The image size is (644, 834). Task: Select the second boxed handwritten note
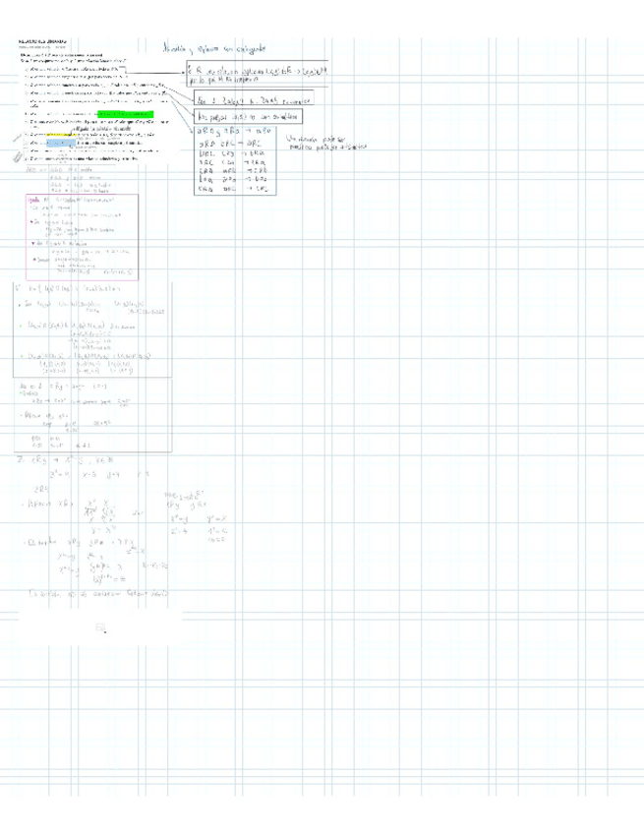pyautogui.click(x=253, y=99)
